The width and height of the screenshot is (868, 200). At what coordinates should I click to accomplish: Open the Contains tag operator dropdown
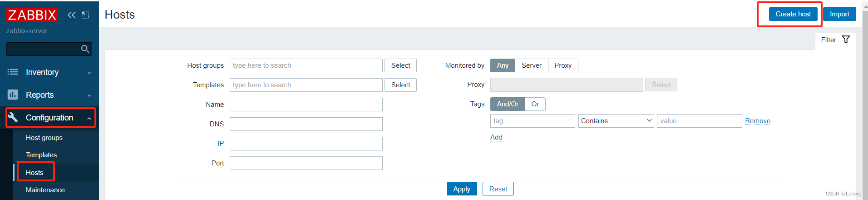point(616,121)
